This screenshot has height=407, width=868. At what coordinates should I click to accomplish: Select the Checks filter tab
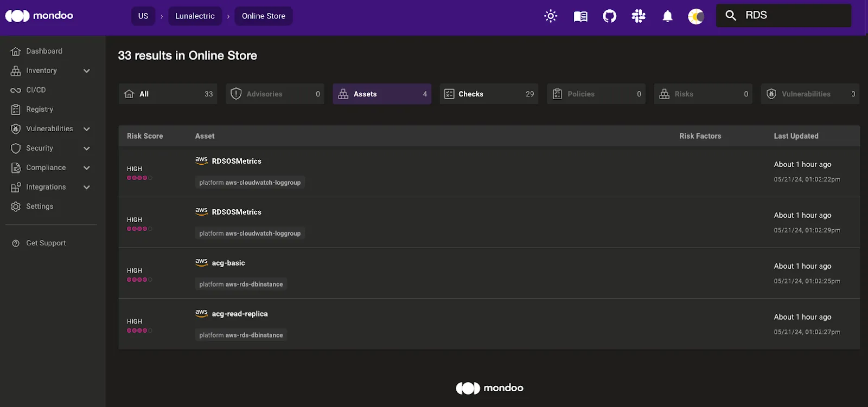(x=489, y=94)
